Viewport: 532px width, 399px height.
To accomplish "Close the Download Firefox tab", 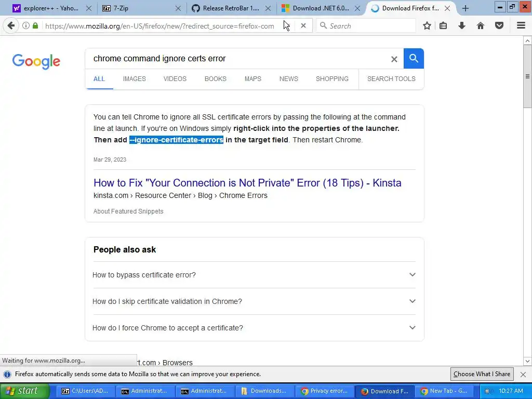I will coord(447,8).
